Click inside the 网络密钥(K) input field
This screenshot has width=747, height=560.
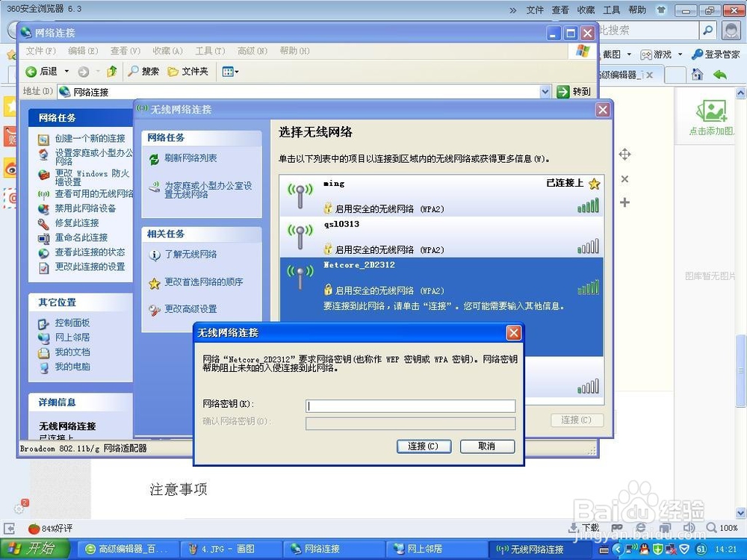coord(411,405)
